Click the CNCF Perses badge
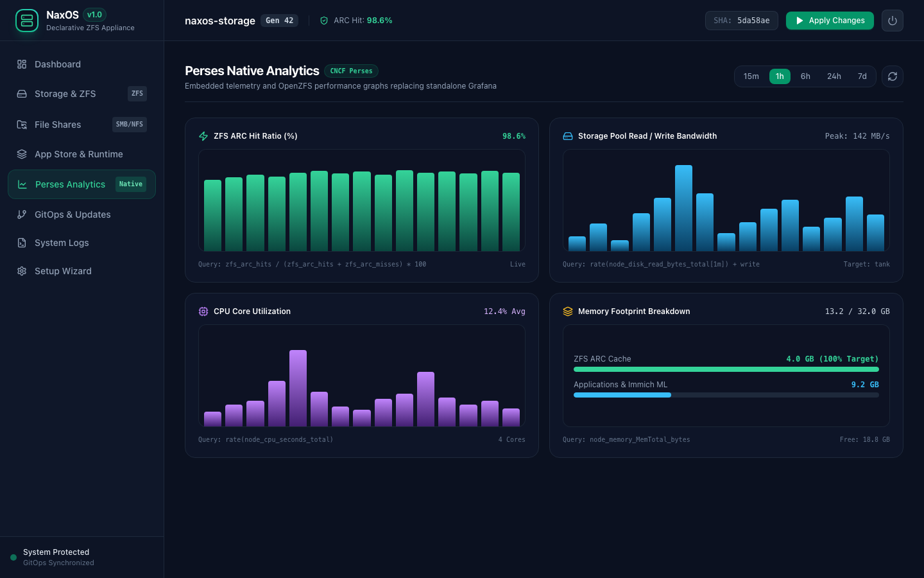Viewport: 924px width, 578px height. click(x=351, y=71)
